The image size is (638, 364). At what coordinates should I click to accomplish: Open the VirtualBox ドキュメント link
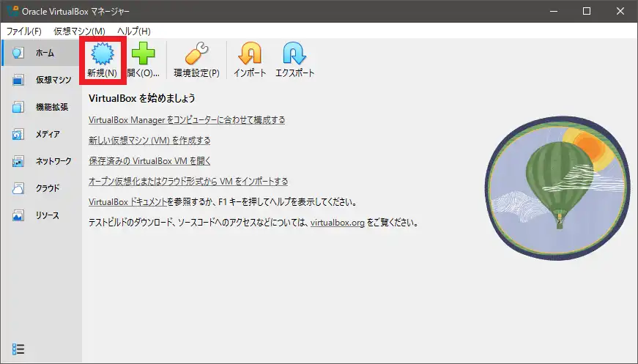tap(127, 201)
